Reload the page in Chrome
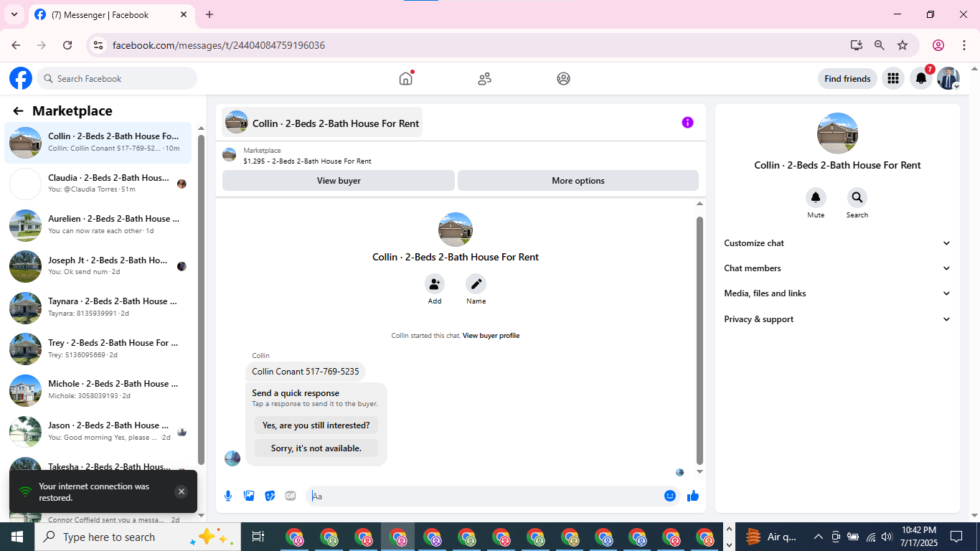Image resolution: width=980 pixels, height=551 pixels. (67, 45)
